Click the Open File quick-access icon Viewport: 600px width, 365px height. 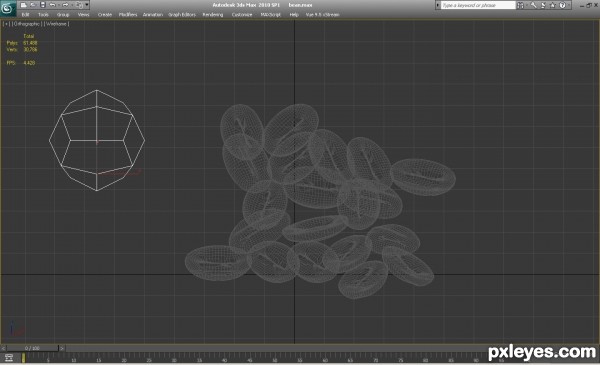pos(33,5)
